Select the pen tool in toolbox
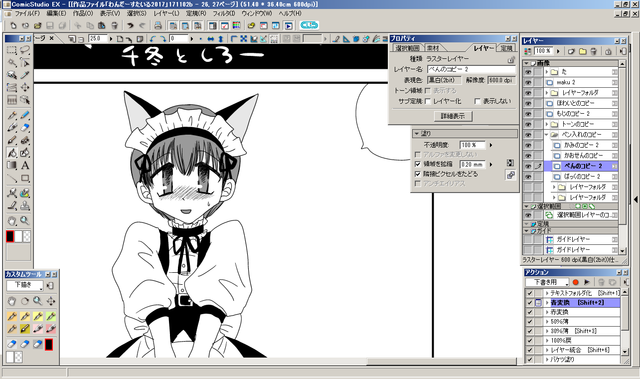This screenshot has height=379, width=640. 12,115
